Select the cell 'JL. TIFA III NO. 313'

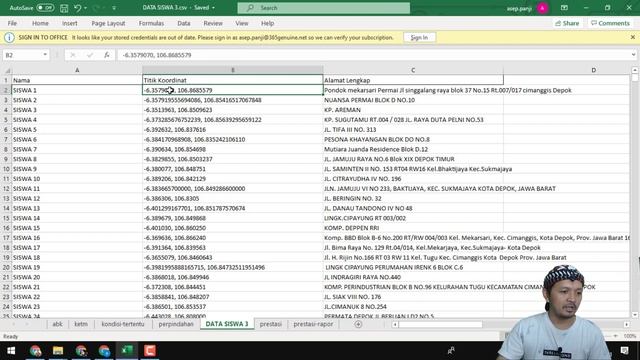(x=413, y=129)
